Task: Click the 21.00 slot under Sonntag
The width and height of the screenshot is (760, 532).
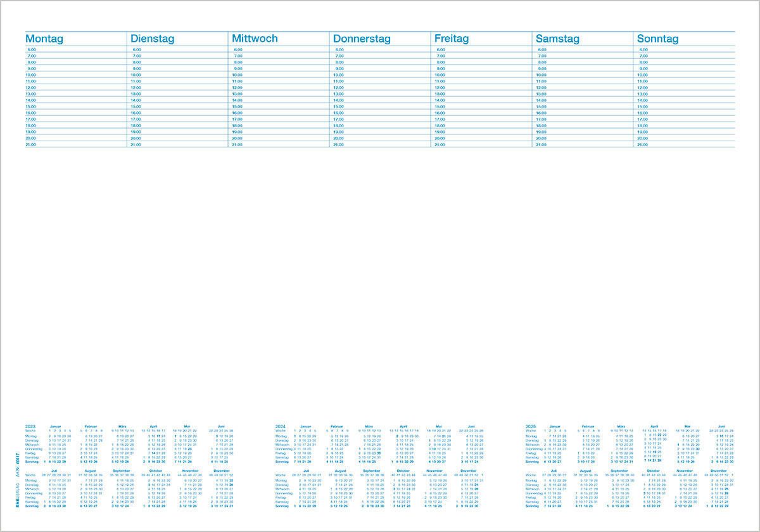Action: (684, 144)
